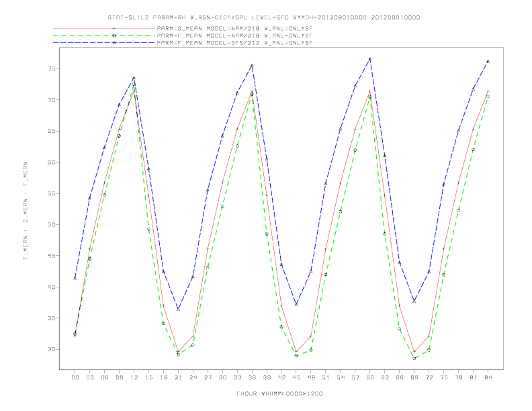Click the y-axis tick value 60
Screen dimensions: 532x411
coord(52,163)
